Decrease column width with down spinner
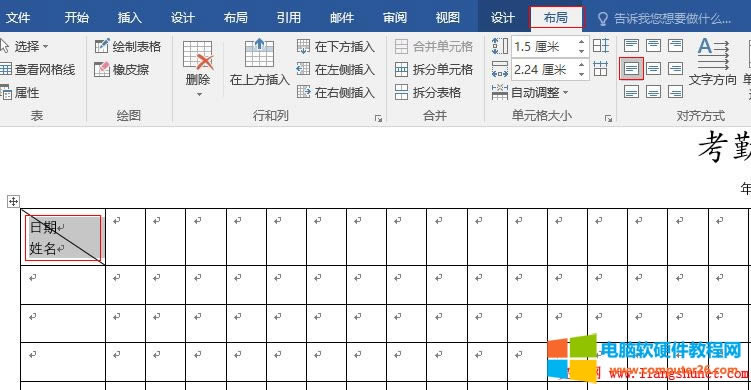751x390 pixels. click(581, 74)
